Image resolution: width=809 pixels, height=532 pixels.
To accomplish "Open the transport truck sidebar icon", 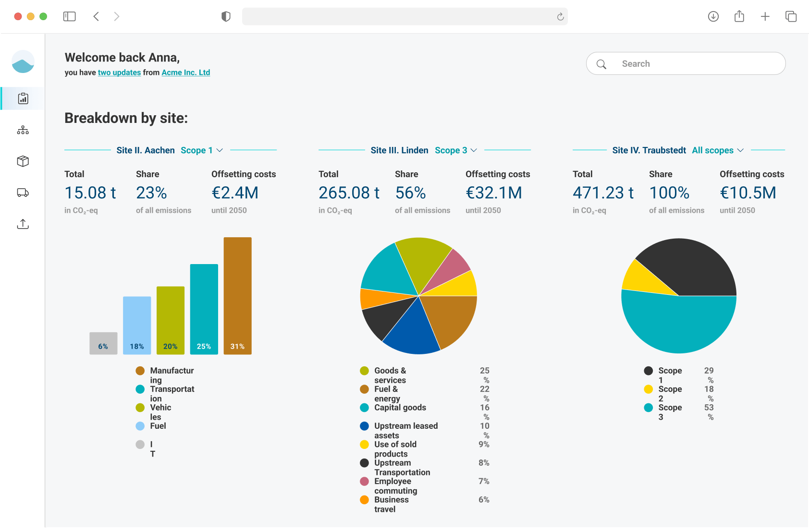I will 23,193.
